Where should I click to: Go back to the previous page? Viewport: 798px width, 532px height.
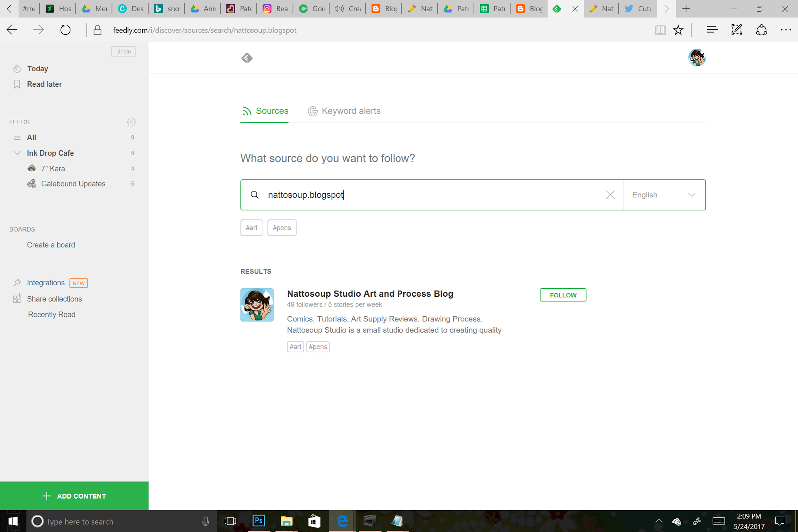click(12, 30)
